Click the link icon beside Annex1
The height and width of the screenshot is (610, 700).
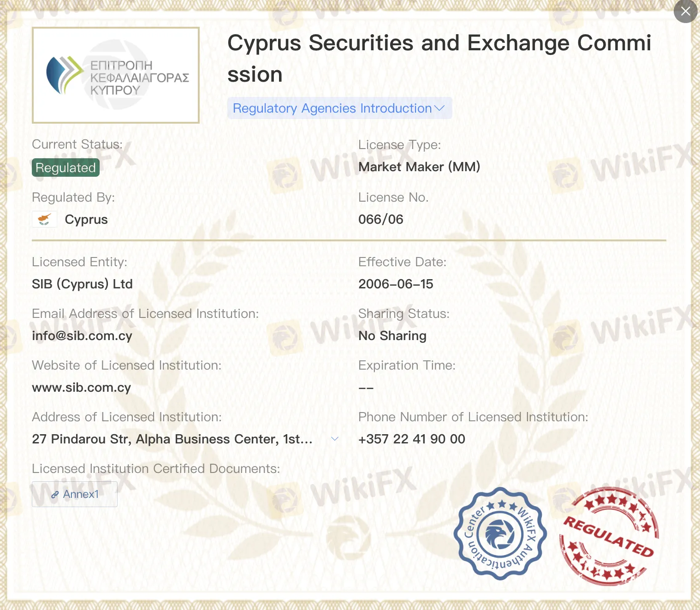click(55, 495)
